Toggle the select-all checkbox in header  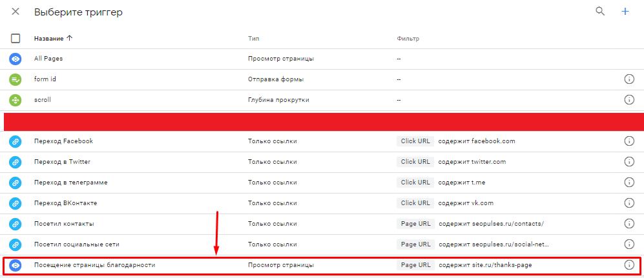[x=16, y=38]
